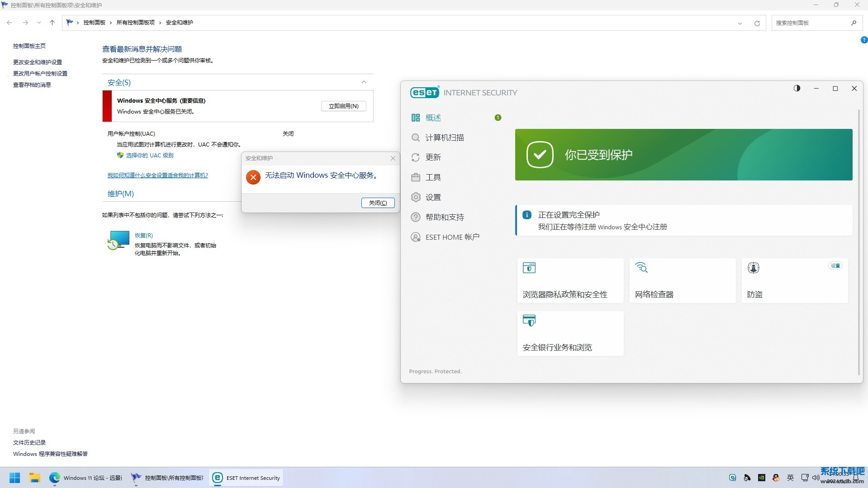Open the 工具 panel in ESET
Screen dimensions: 868x488
click(x=433, y=177)
